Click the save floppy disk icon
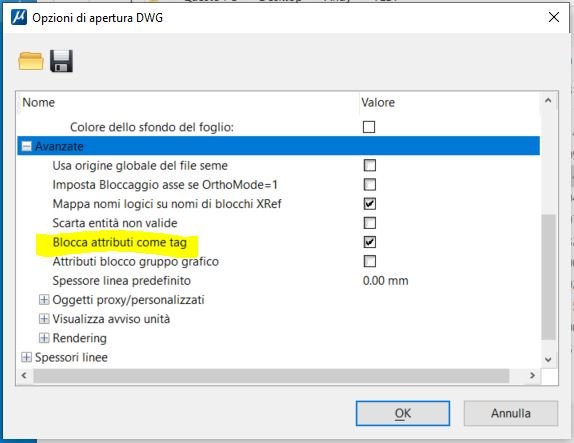Screen dimensions: 574x443 [x=61, y=61]
